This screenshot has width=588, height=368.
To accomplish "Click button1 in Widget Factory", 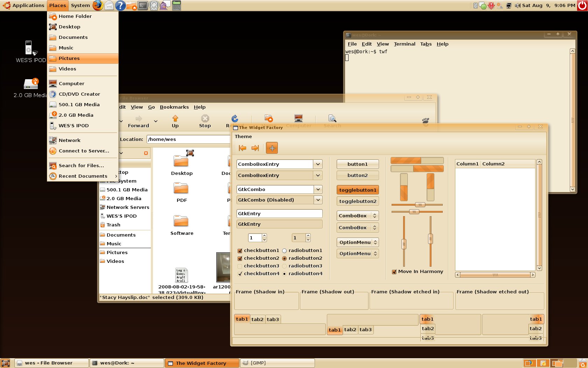I will pos(358,164).
